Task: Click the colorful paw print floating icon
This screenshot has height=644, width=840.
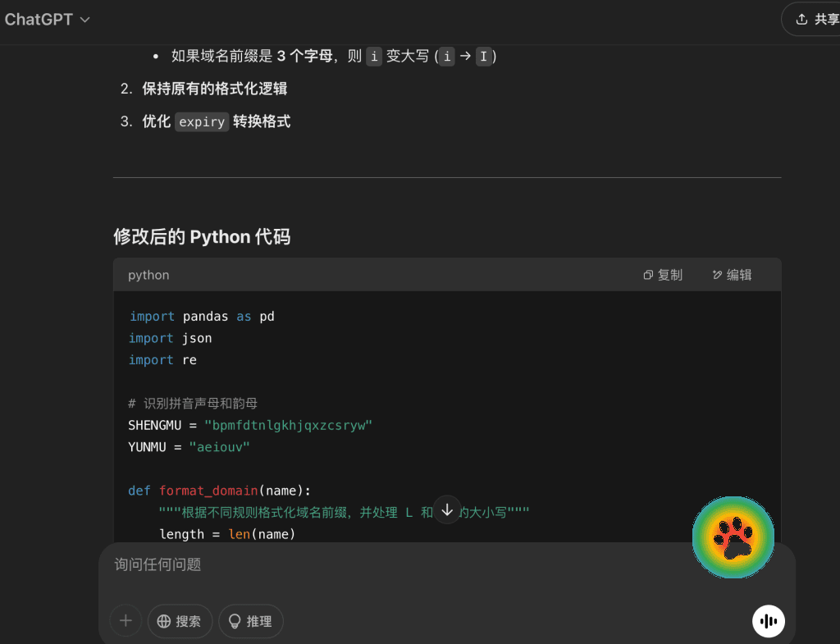Action: click(x=733, y=537)
